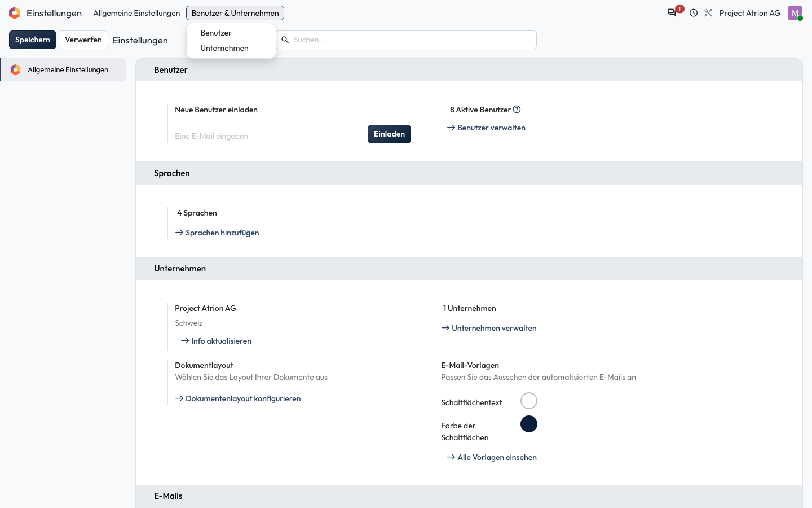Open the user avatar menu
This screenshot has height=508, width=812.
click(795, 13)
